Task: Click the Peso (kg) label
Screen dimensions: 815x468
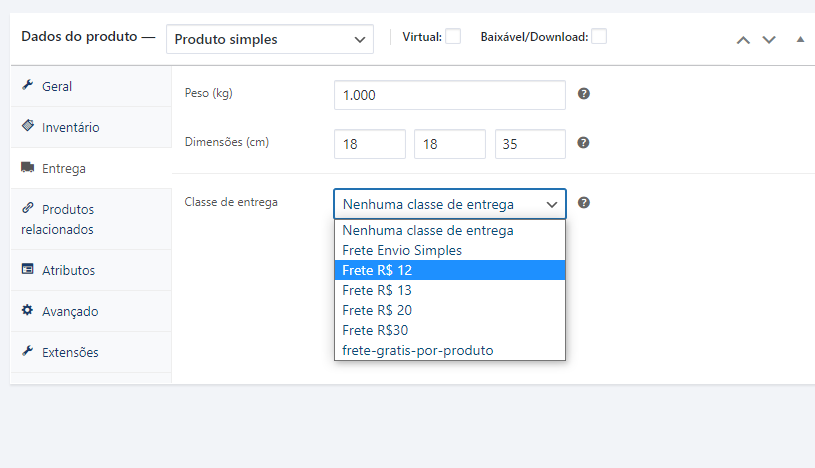Action: click(x=208, y=93)
